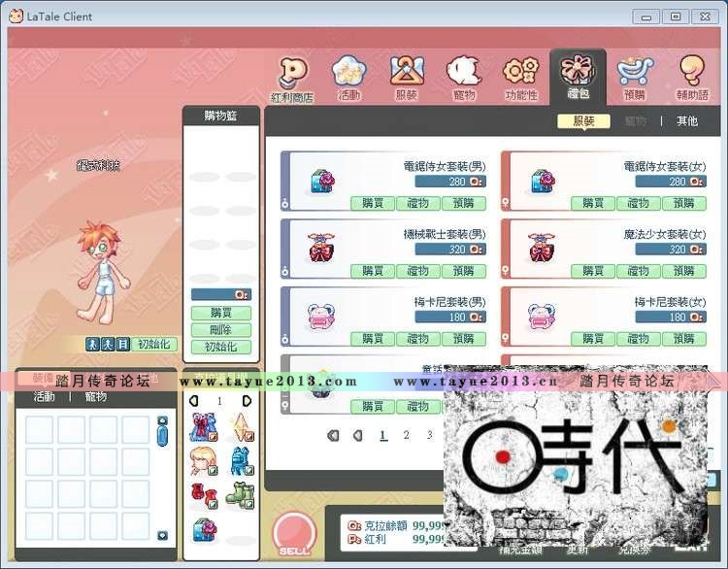The height and width of the screenshot is (569, 728).
Task: Switch to the dimmed 寵物 sub-tab
Action: pos(635,121)
